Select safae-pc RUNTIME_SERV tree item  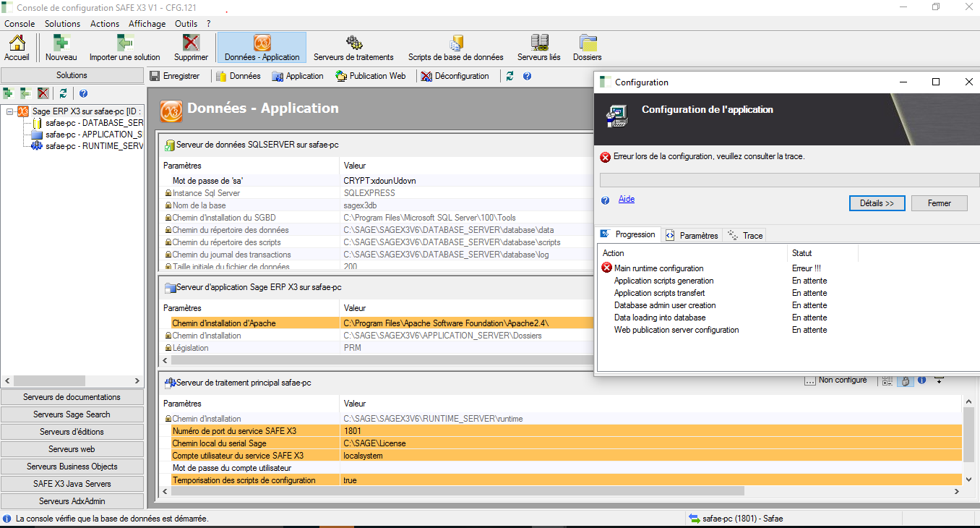pos(87,146)
